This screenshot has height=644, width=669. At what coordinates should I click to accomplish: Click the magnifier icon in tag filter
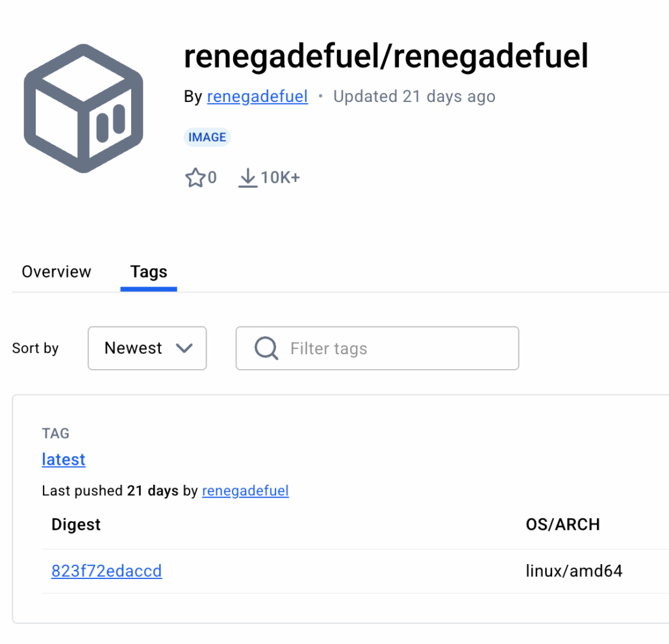tap(266, 348)
